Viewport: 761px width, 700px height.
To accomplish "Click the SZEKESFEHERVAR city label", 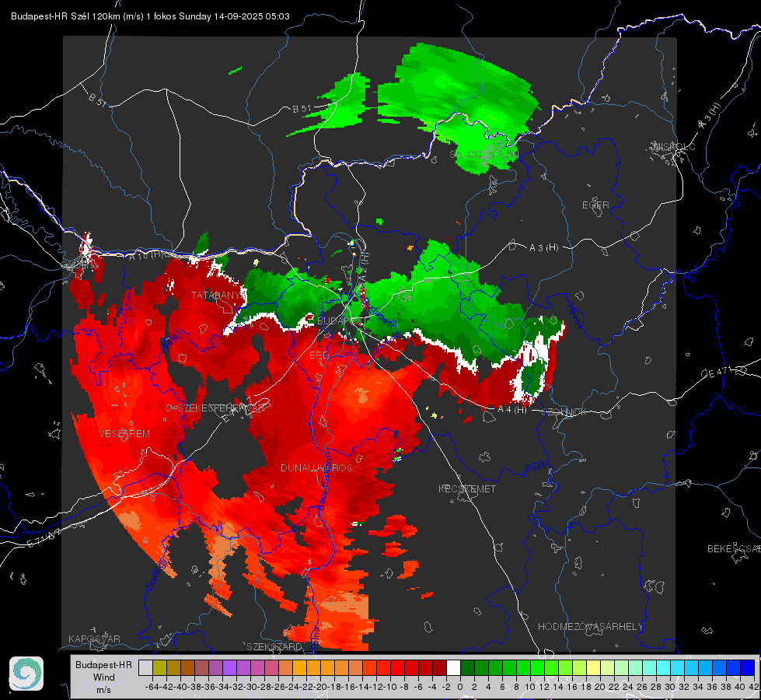I will tap(220, 408).
